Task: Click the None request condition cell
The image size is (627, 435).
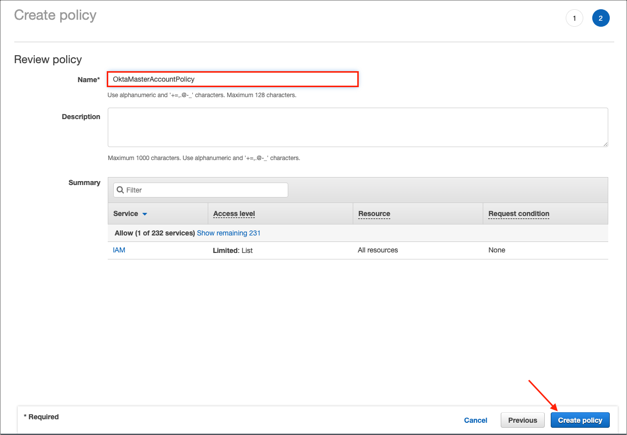Action: click(x=497, y=250)
